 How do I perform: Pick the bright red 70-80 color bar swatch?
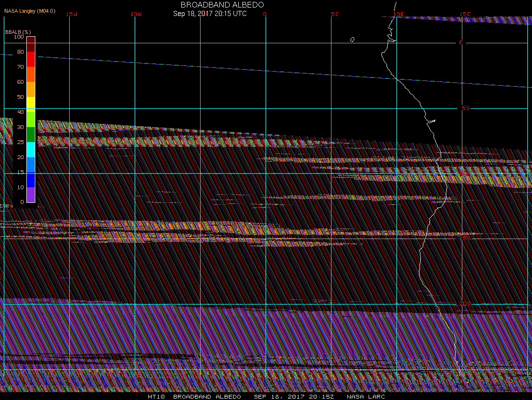[31, 59]
